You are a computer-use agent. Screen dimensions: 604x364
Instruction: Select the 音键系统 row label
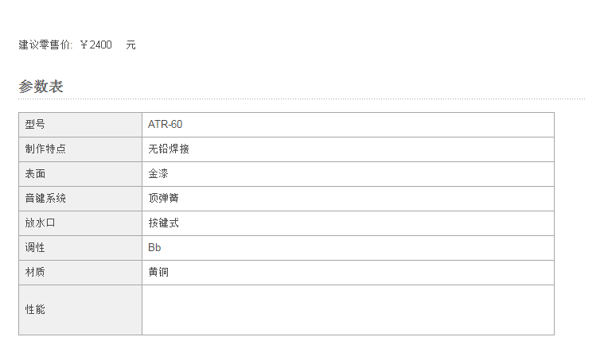coord(80,199)
